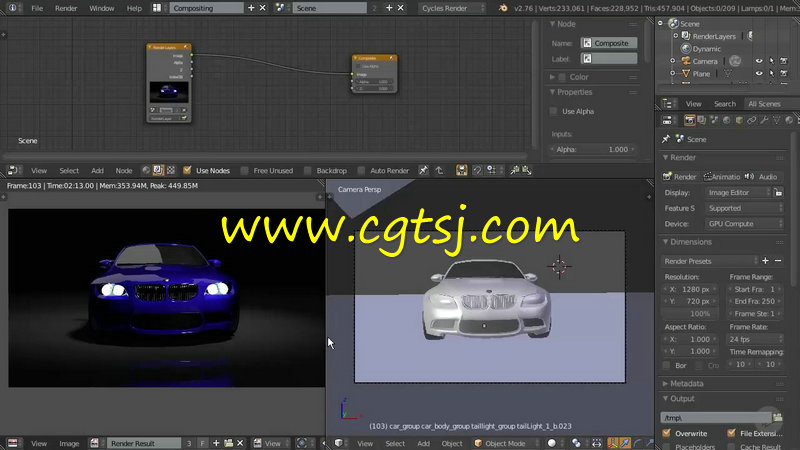800x450 pixels.
Task: Click the resolution percentage 100% slider
Action: pos(692,314)
